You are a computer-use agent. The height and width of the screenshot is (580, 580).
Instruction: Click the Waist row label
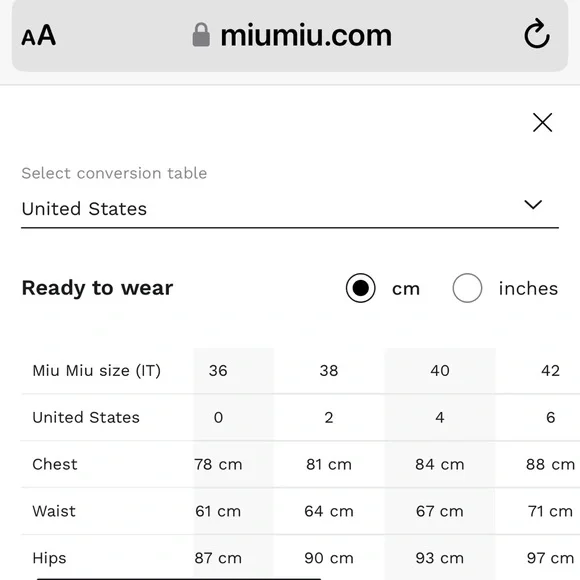coord(54,511)
